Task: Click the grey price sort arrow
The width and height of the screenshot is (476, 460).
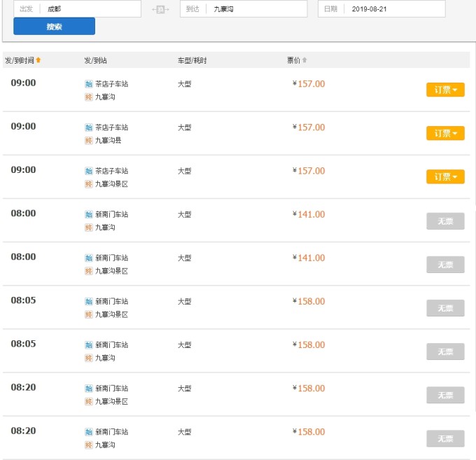Action: click(304, 60)
